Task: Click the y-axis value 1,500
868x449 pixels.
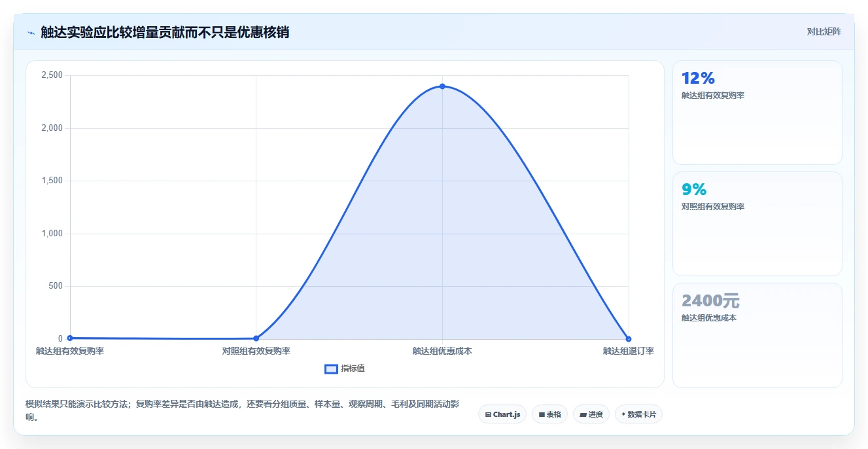Action: pyautogui.click(x=52, y=181)
